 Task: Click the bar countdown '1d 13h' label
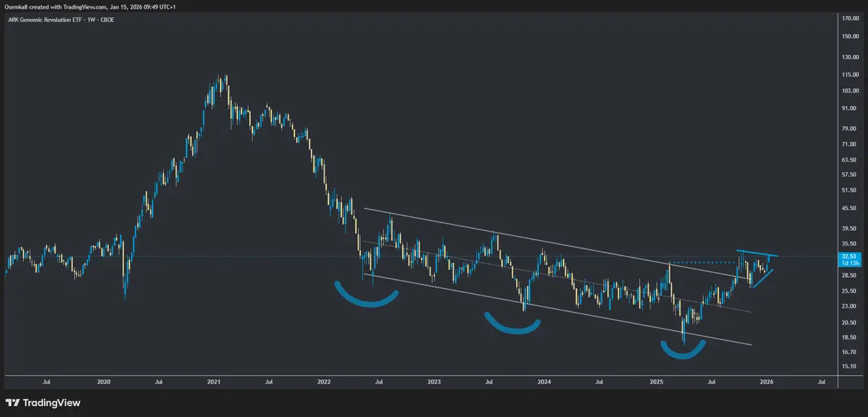(x=848, y=262)
